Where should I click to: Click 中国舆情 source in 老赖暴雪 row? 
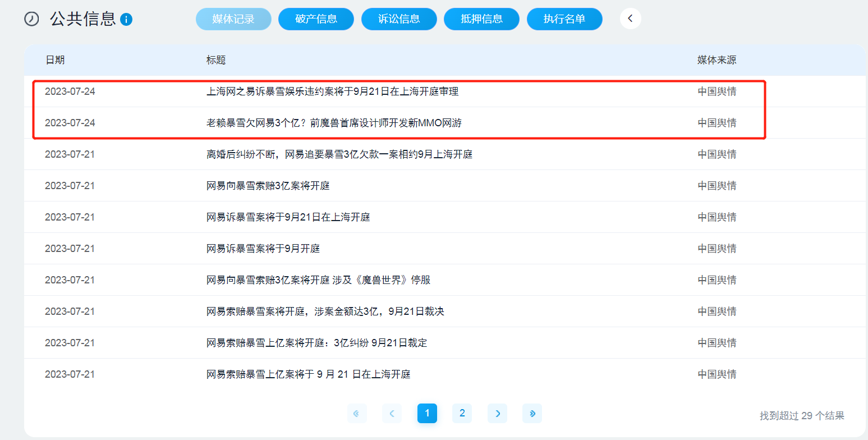click(x=717, y=123)
